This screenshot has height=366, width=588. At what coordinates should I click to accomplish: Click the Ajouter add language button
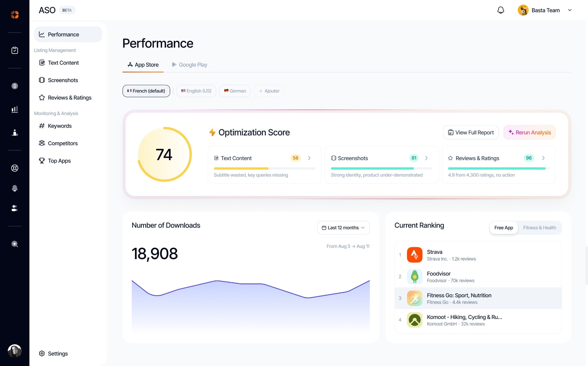pos(269,91)
